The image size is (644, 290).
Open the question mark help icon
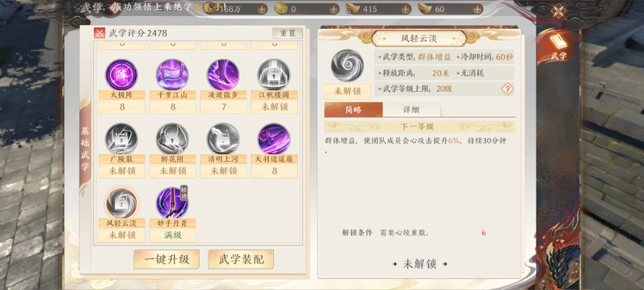[507, 89]
